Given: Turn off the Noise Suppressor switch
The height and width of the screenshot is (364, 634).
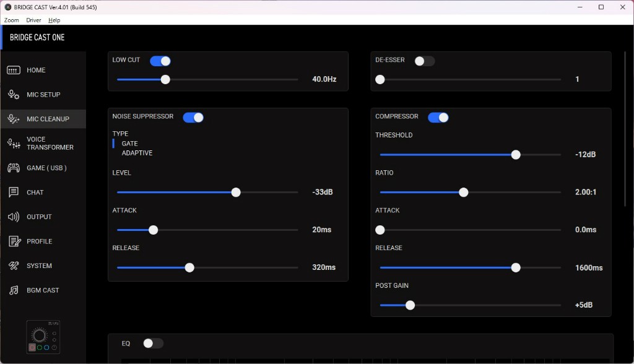Looking at the screenshot, I should (193, 118).
